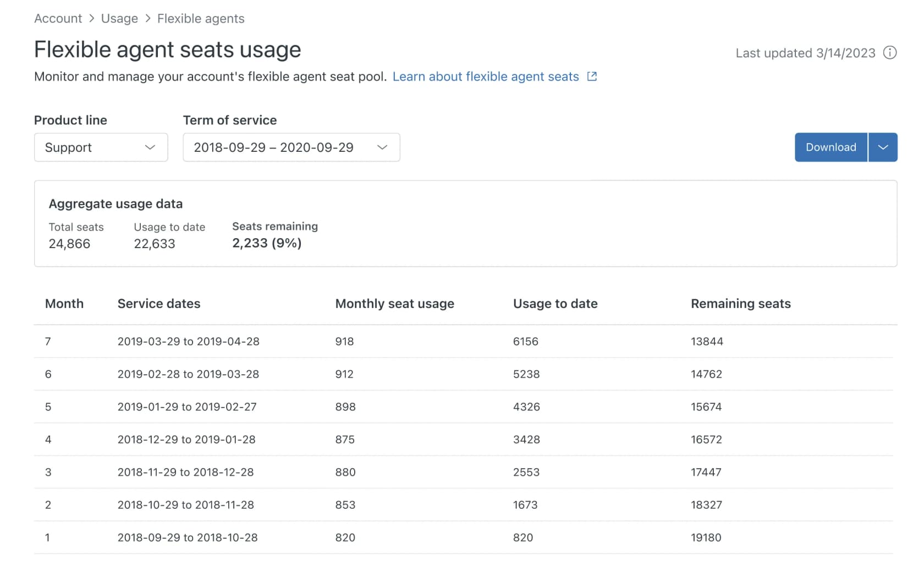Click the Download button

pyautogui.click(x=831, y=147)
